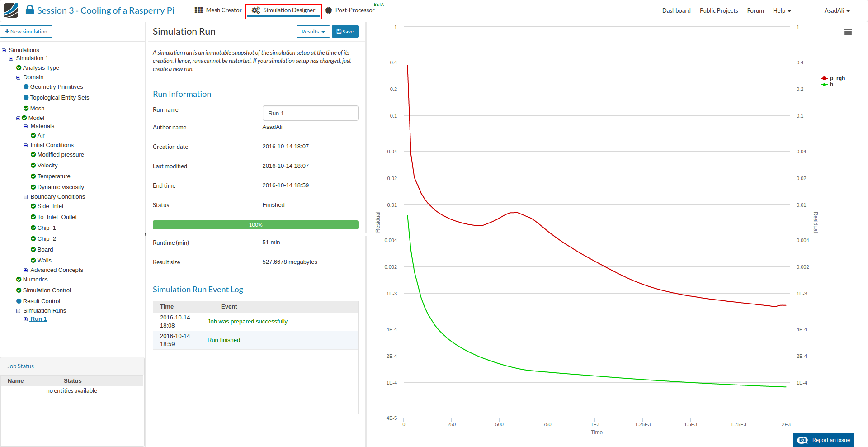The image size is (868, 447).
Task: Click the check icon beside Simulation Control
Action: point(19,290)
